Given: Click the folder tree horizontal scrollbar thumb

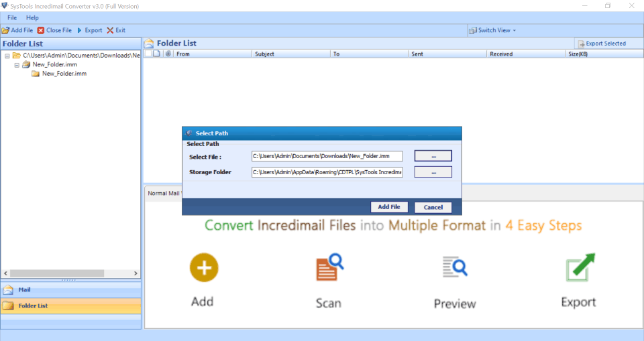Looking at the screenshot, I should point(56,273).
